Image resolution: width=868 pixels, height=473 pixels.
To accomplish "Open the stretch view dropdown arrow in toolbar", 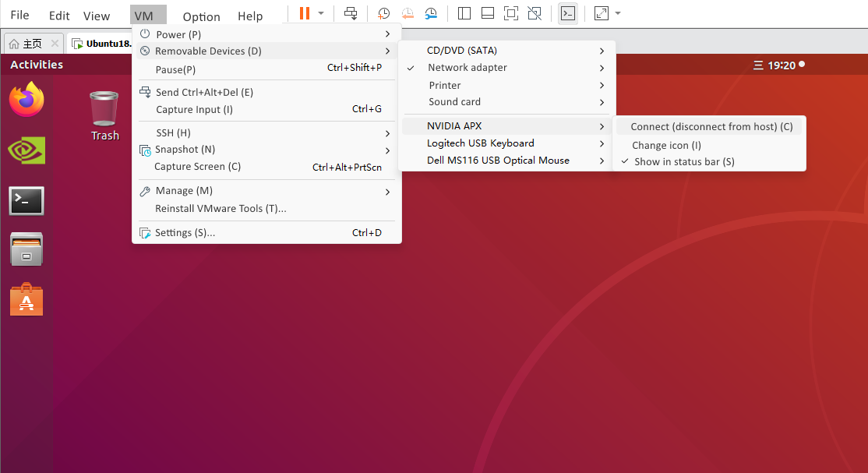I will coord(618,14).
